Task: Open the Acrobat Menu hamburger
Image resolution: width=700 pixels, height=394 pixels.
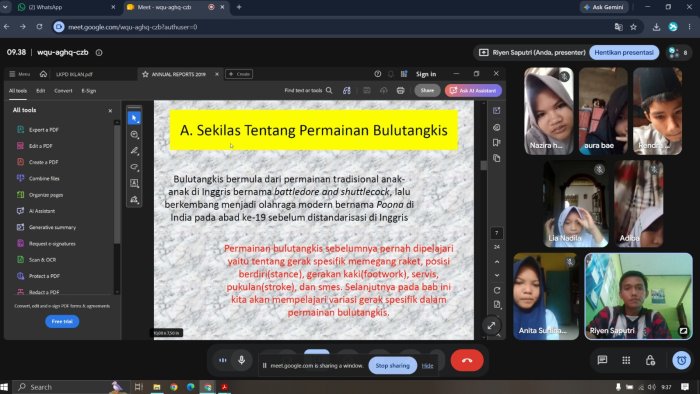Action: pos(20,74)
